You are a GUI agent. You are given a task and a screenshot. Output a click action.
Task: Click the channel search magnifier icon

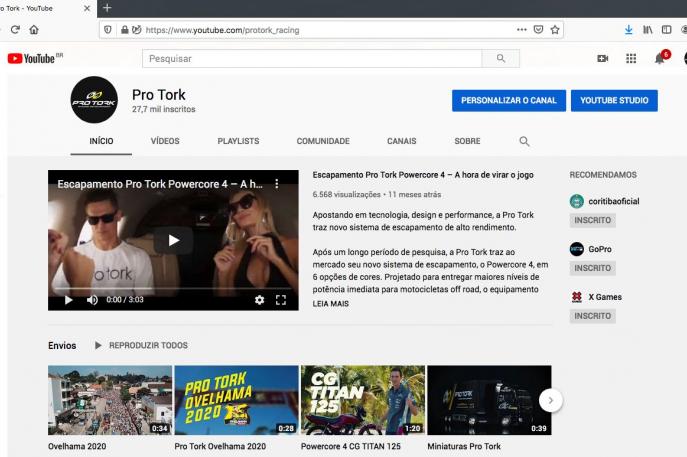[524, 141]
